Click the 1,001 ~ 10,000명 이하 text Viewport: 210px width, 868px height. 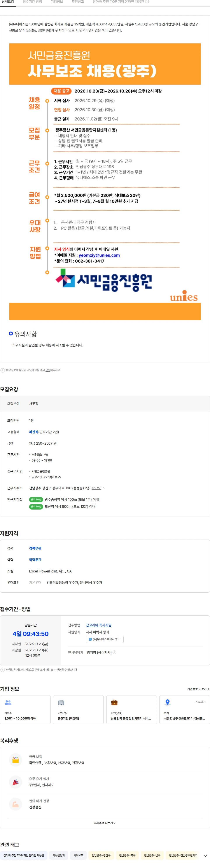[20, 718]
